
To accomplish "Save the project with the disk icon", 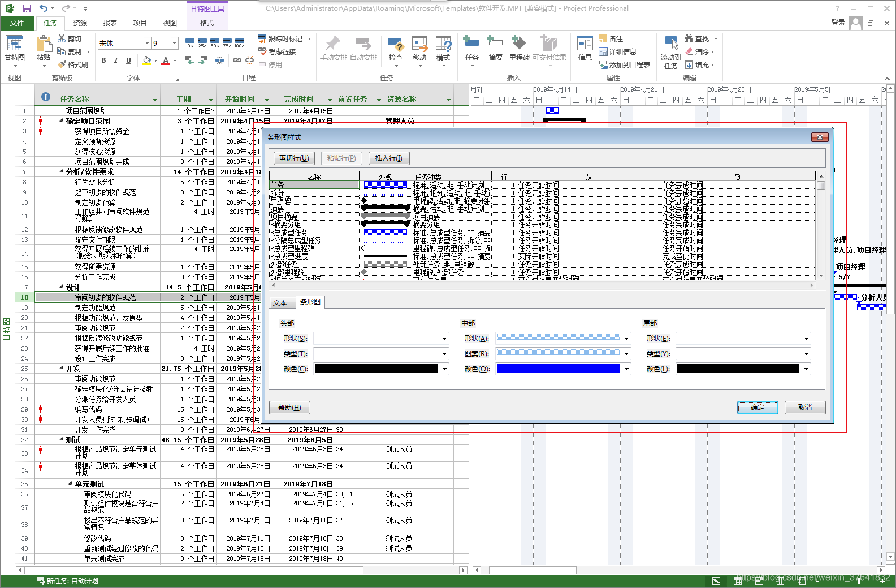I will coord(27,8).
